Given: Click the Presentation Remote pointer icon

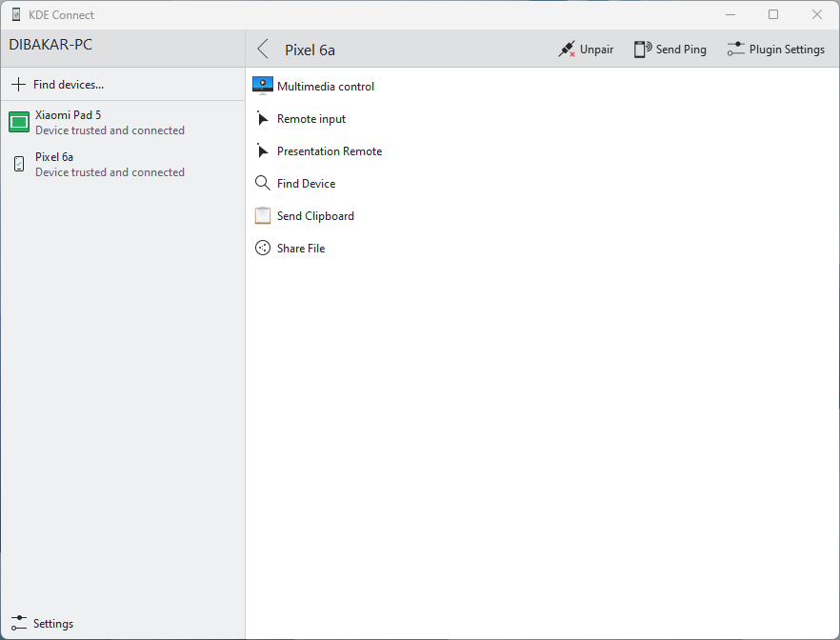Looking at the screenshot, I should click(262, 151).
